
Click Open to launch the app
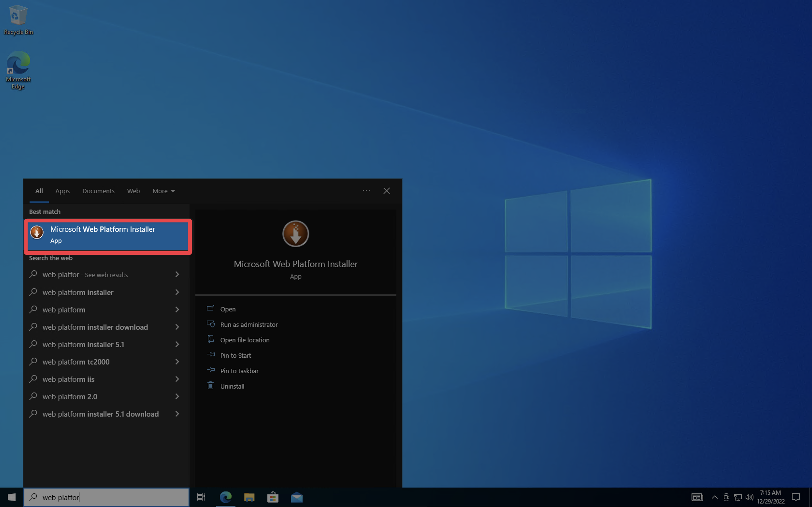pos(227,308)
